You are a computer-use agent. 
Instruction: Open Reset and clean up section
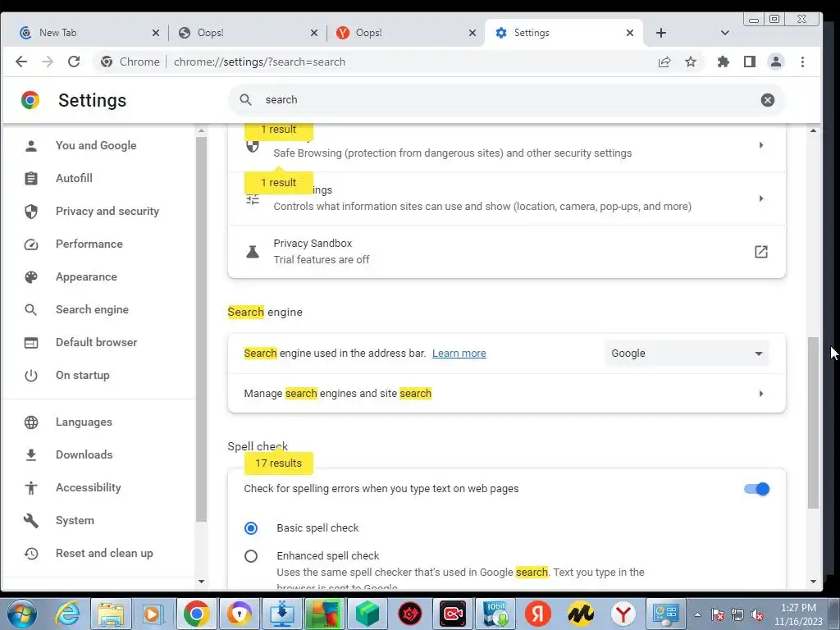click(104, 553)
